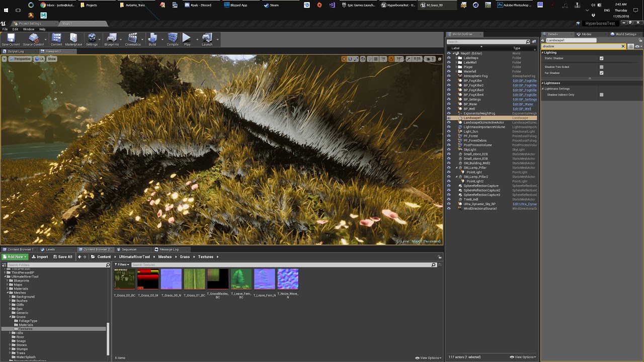
Task: Open the Edit menu
Action: coord(15,29)
